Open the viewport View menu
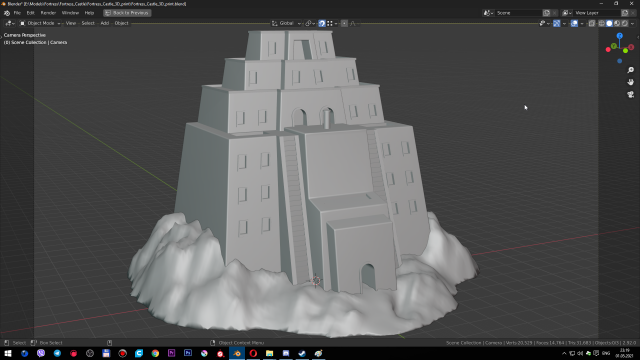640x360 pixels. click(x=71, y=24)
